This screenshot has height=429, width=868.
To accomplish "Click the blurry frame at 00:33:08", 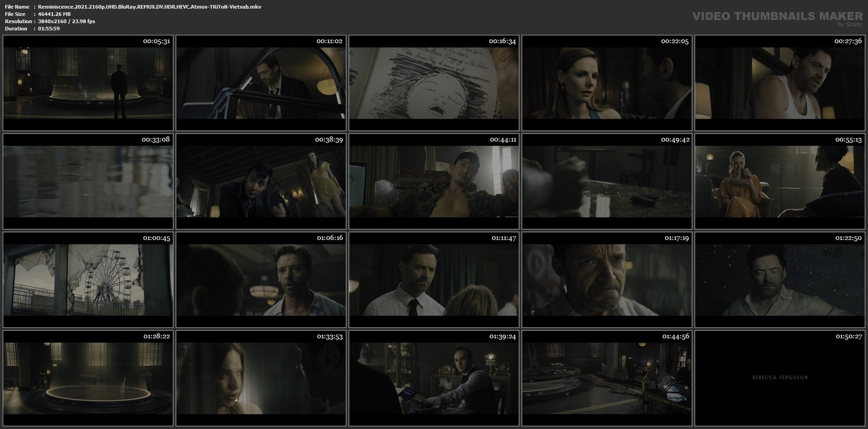I will [88, 181].
